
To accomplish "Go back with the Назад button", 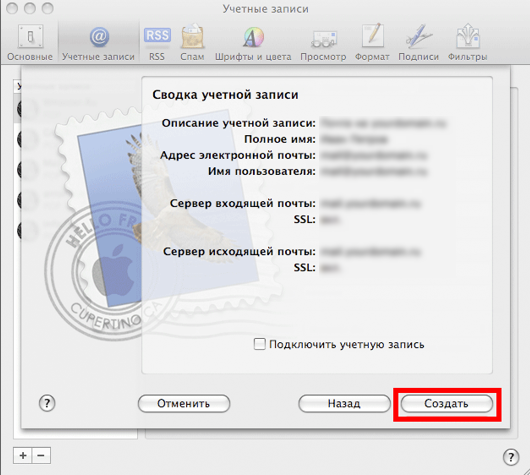I will [x=344, y=403].
